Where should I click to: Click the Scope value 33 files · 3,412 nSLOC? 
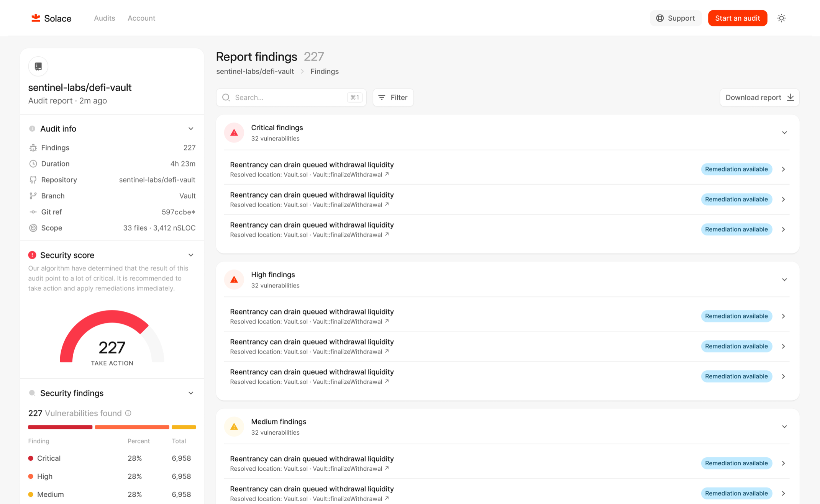[x=159, y=228]
